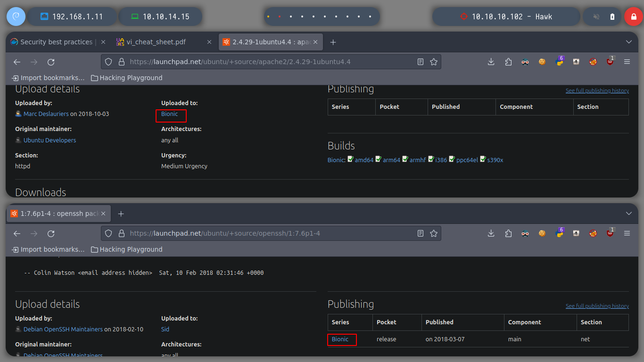Click the 10.10.14.15 VPN indicator
644x362 pixels.
click(x=160, y=16)
